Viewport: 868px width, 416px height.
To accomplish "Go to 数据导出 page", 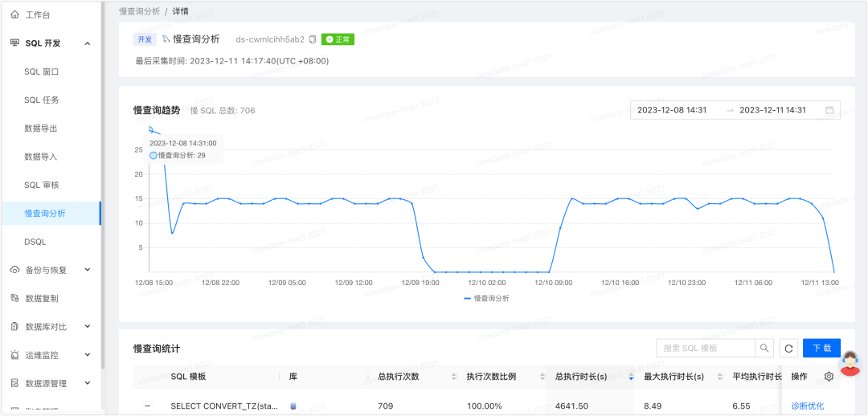I will 41,128.
